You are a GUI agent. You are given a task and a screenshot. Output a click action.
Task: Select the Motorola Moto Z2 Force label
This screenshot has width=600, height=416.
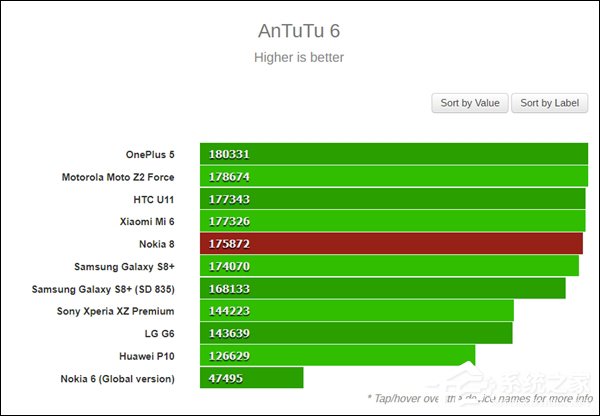(x=118, y=177)
